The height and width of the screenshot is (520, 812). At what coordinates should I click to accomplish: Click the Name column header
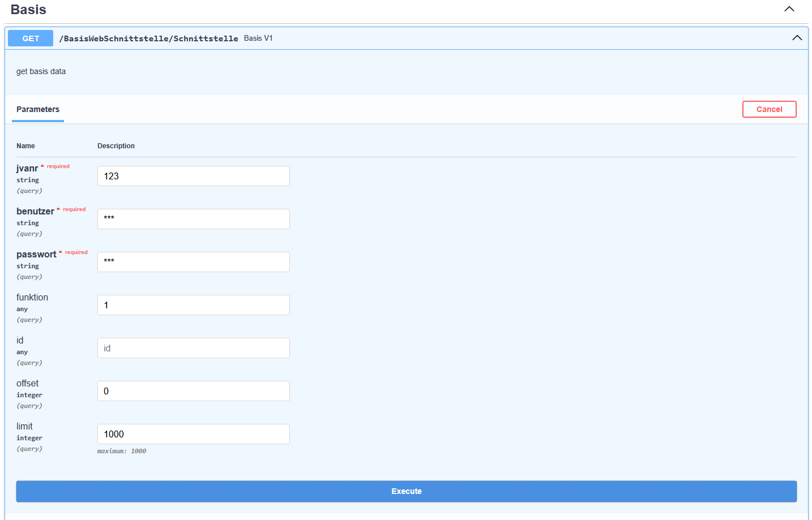[x=25, y=146]
